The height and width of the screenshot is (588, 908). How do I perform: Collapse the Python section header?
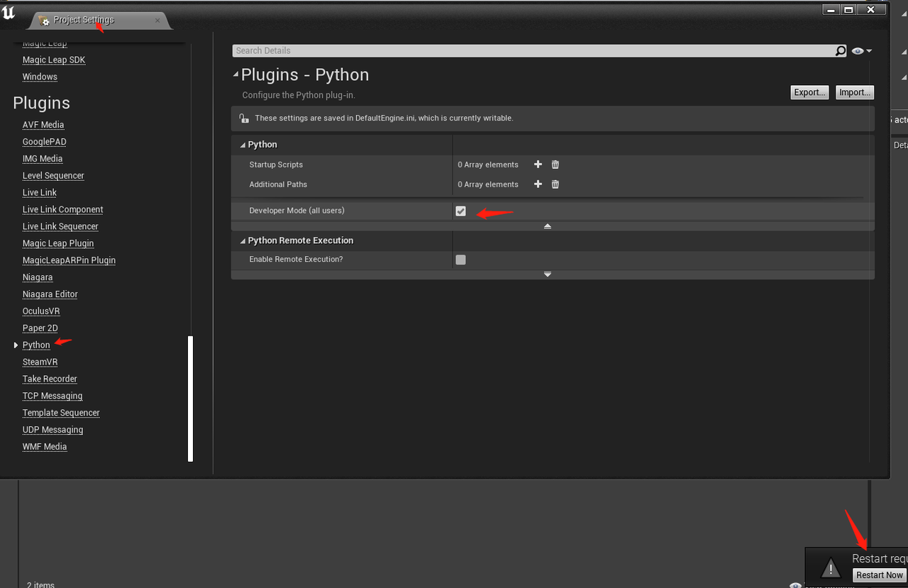pyautogui.click(x=242, y=145)
